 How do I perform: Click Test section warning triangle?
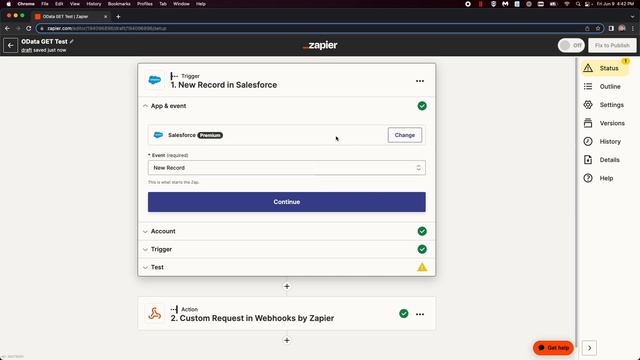point(422,267)
